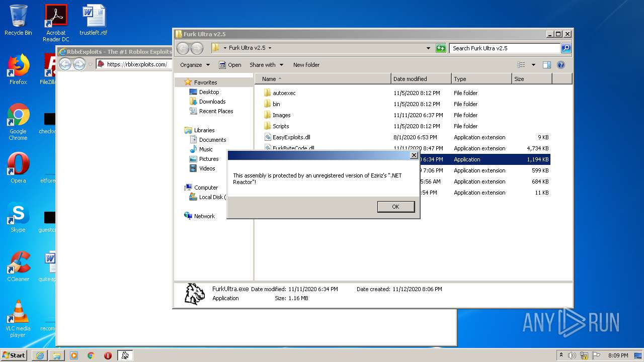
Task: Click the refresh button beside address bar
Action: click(441, 48)
